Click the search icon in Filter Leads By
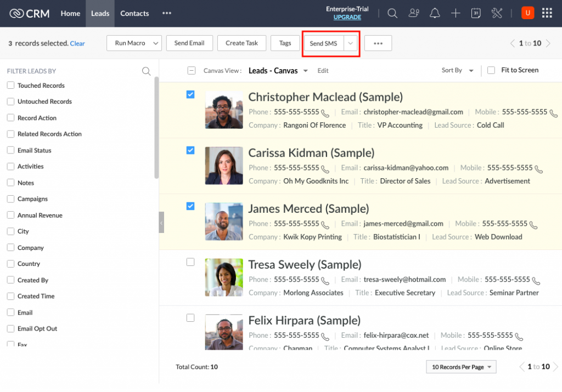Screen dimensions: 562x392 [146, 71]
